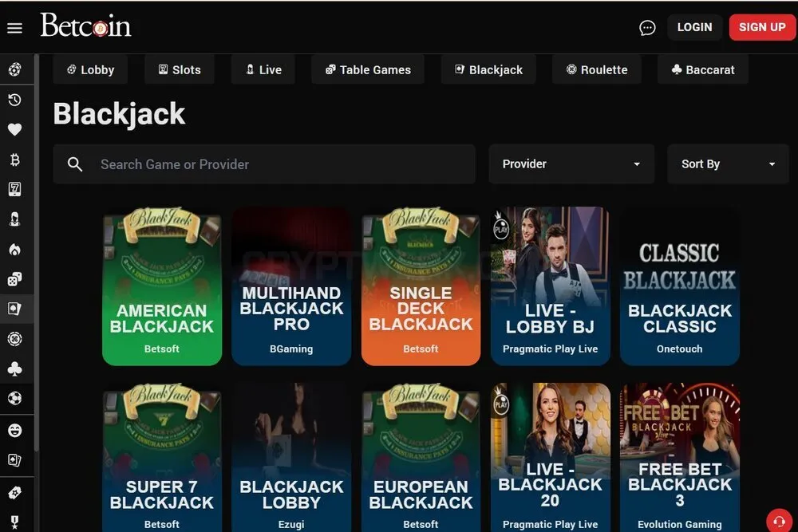This screenshot has width=798, height=532.
Task: Click club baccarat icon in sidebar
Action: (x=14, y=368)
